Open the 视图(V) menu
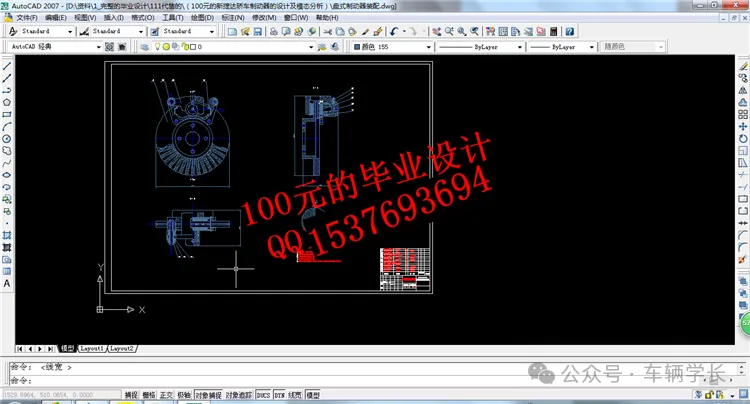750x404 pixels. [85, 18]
